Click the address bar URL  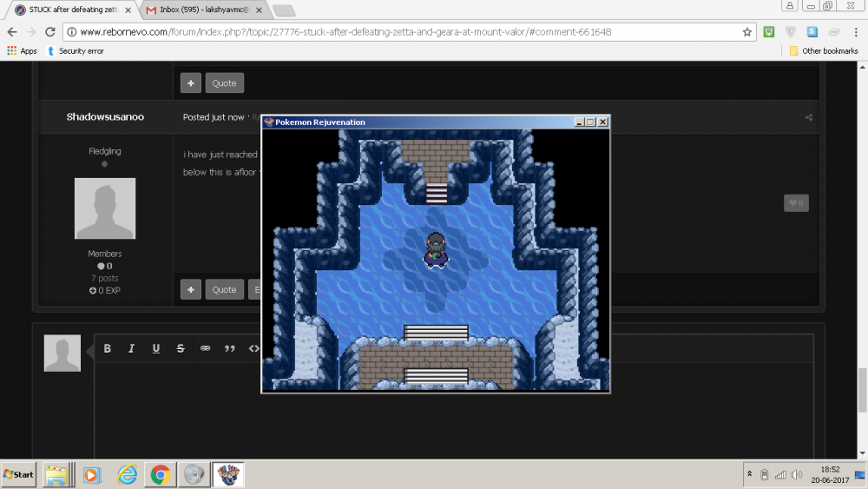345,32
